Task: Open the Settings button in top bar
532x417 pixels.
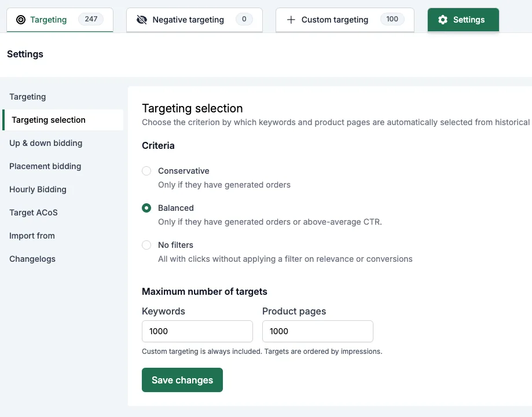Action: point(463,20)
